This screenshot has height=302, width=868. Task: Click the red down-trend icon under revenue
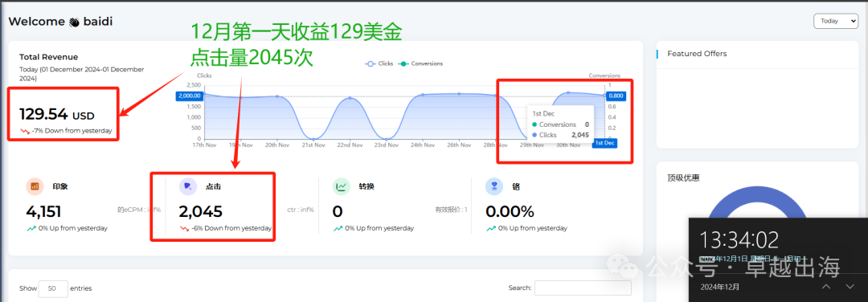24,131
